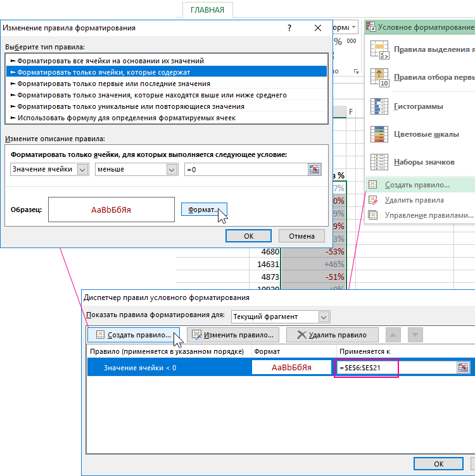Click range selector icon beside =0 field
Screen dimensions: 475x476
[x=315, y=169]
